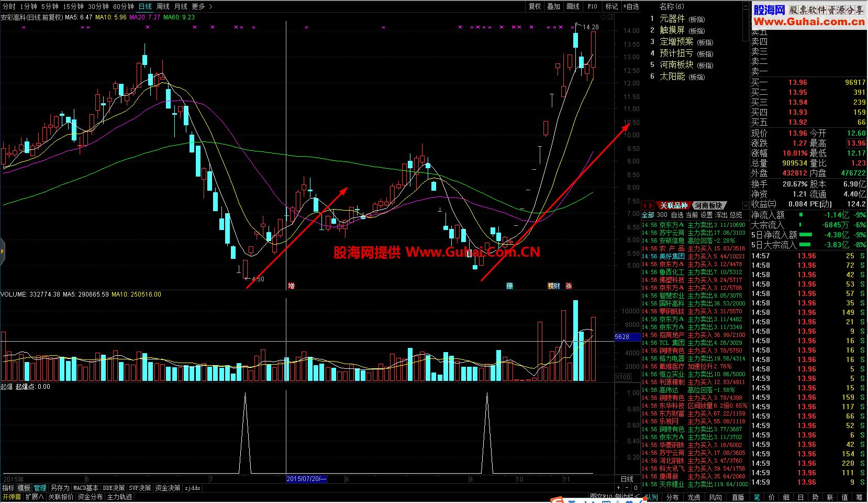Click the 叠加 overlay button
This screenshot has width=868, height=503.
point(554,6)
